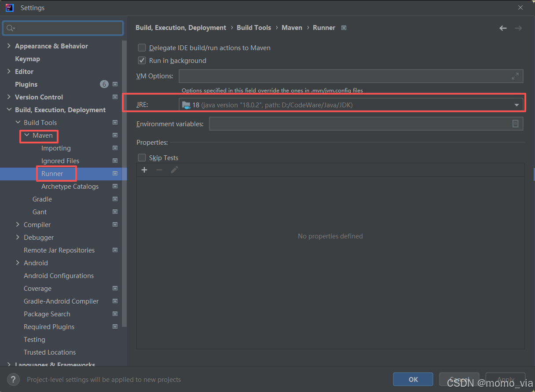
Task: Click the back navigation arrow
Action: pyautogui.click(x=503, y=28)
